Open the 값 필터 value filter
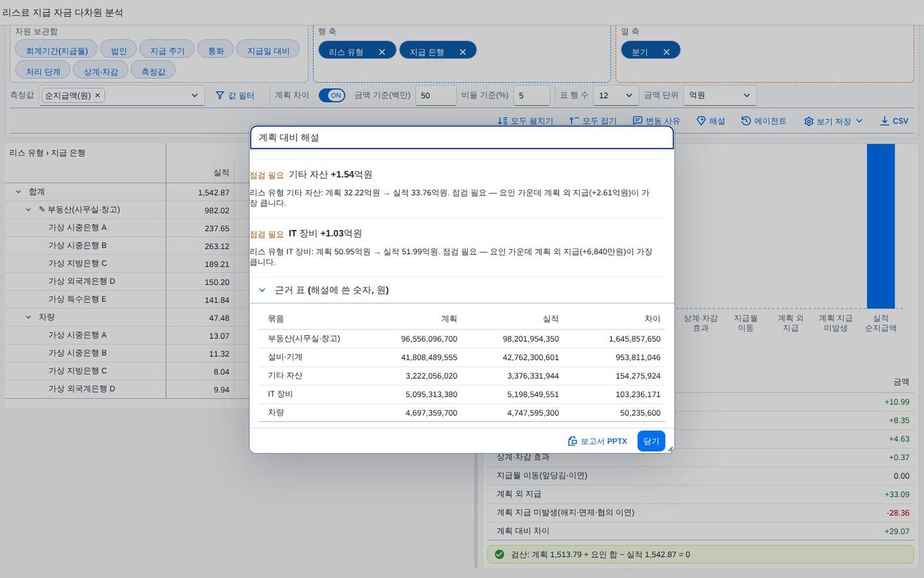The width and height of the screenshot is (924, 578). pos(235,95)
